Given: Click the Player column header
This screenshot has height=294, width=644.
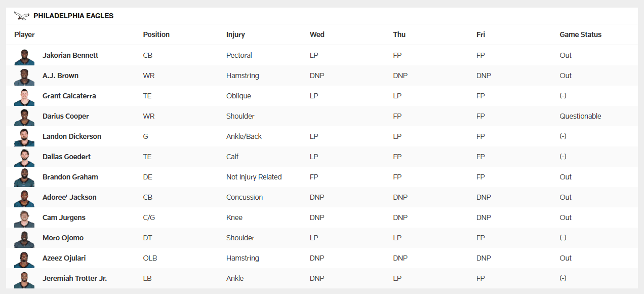Looking at the screenshot, I should click(24, 34).
